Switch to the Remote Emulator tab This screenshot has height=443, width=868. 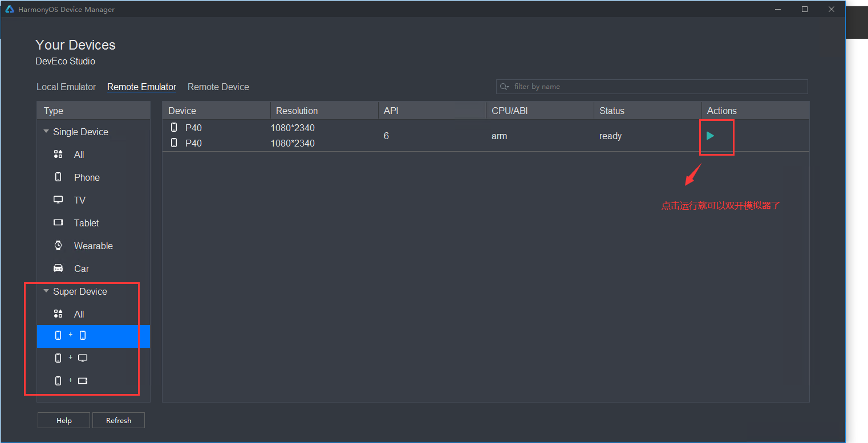coord(141,87)
